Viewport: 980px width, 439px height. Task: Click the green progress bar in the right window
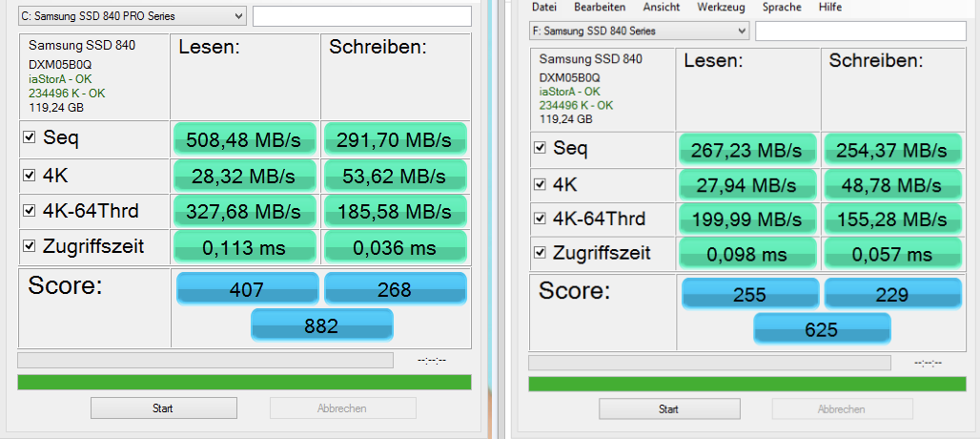coord(746,384)
